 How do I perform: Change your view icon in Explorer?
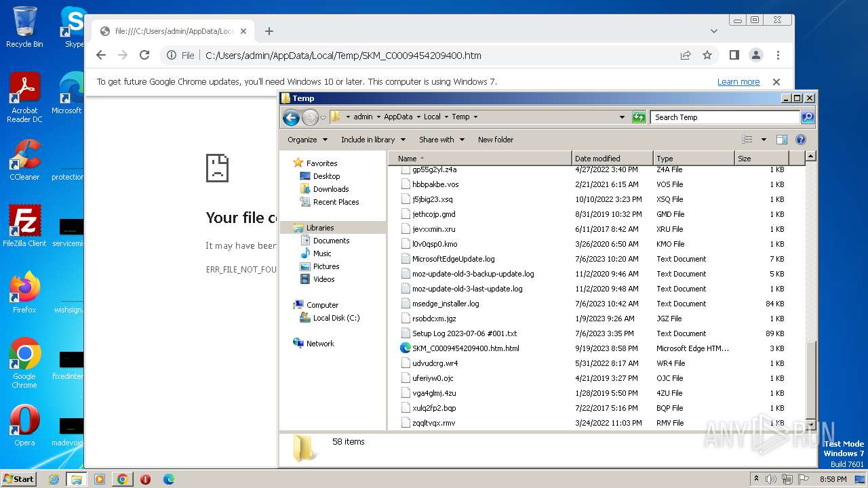(747, 140)
